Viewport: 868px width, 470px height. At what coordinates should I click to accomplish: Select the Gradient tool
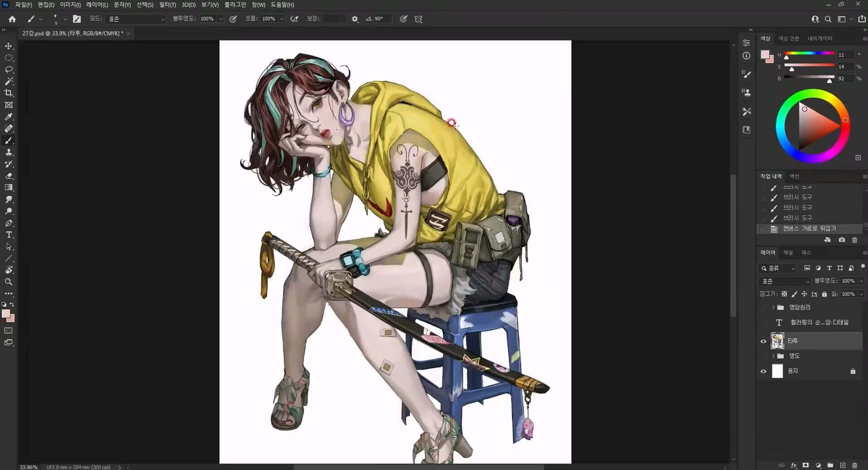click(x=9, y=187)
